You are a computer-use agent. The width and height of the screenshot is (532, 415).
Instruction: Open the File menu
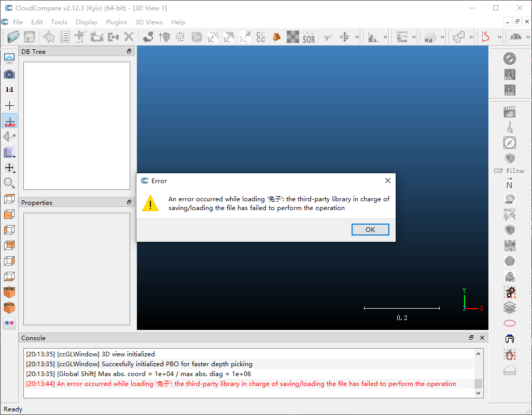18,22
